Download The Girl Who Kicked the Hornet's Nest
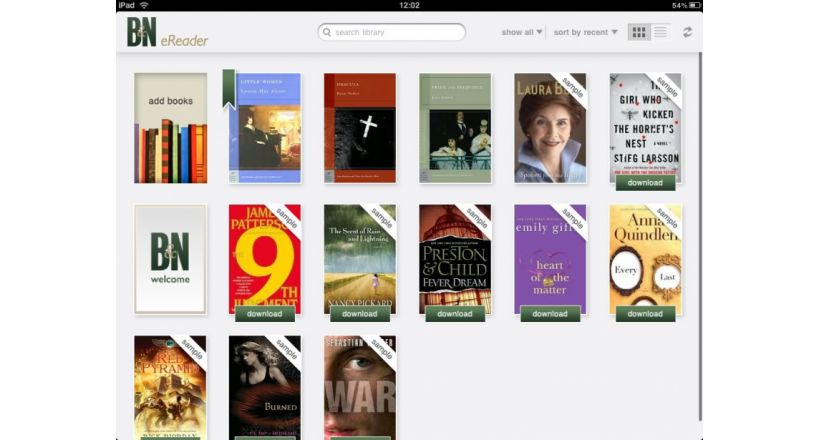Screen dimensions: 820x440 [x=645, y=183]
